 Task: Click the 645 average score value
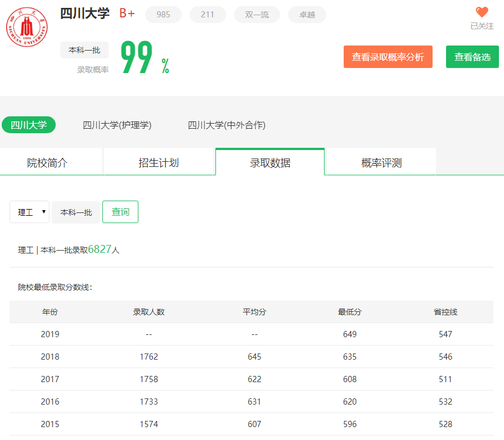[x=254, y=357]
